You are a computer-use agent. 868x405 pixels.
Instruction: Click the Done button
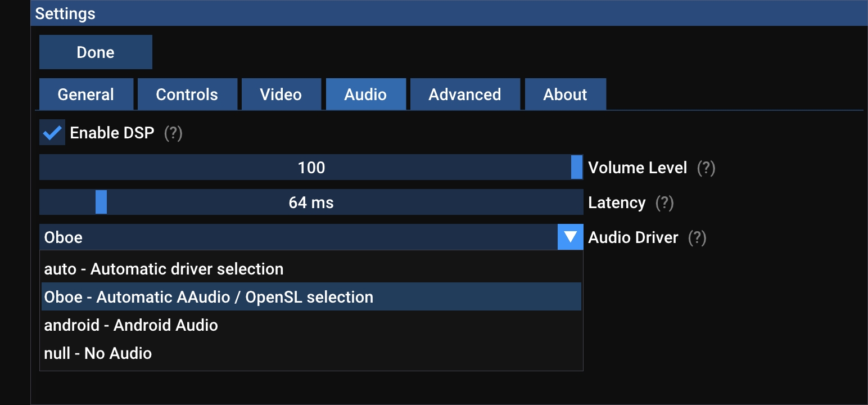tap(96, 52)
